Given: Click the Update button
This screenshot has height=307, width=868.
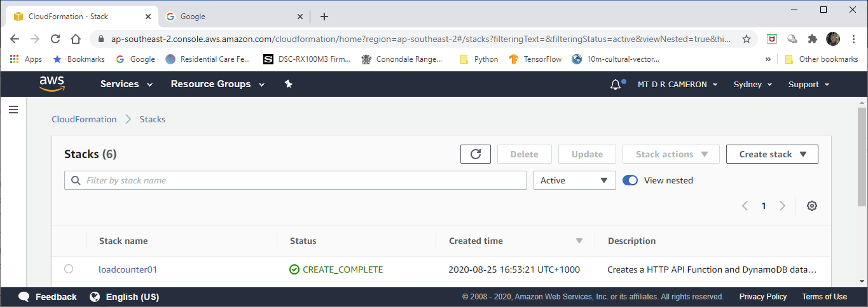Looking at the screenshot, I should 587,154.
